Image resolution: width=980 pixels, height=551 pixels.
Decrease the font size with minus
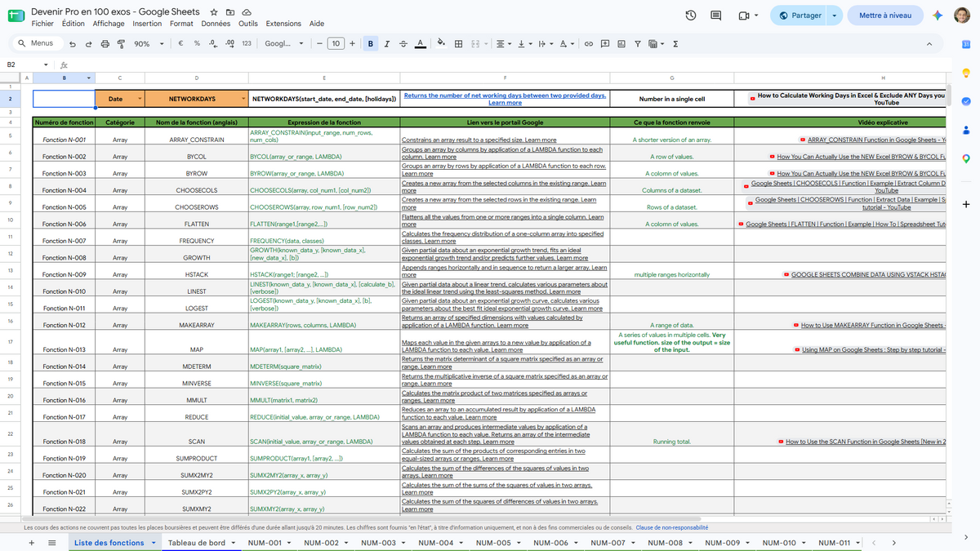tap(319, 44)
